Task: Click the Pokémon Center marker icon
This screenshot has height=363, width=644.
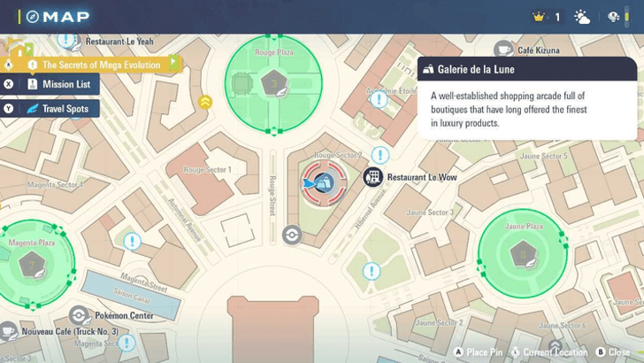Action: click(x=79, y=316)
